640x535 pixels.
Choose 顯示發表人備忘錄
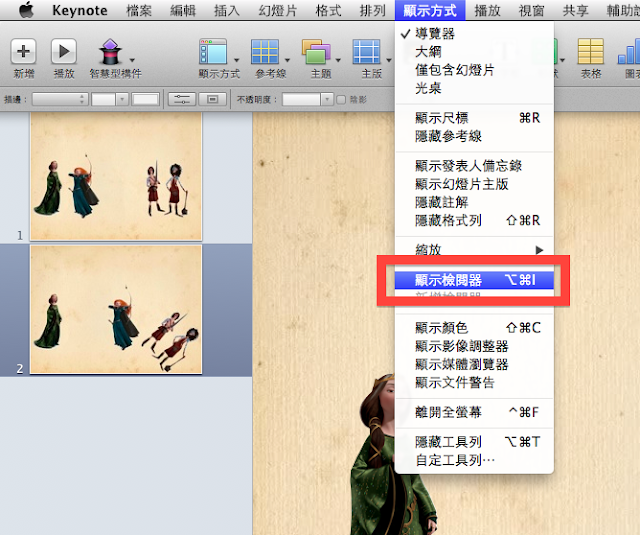474,166
